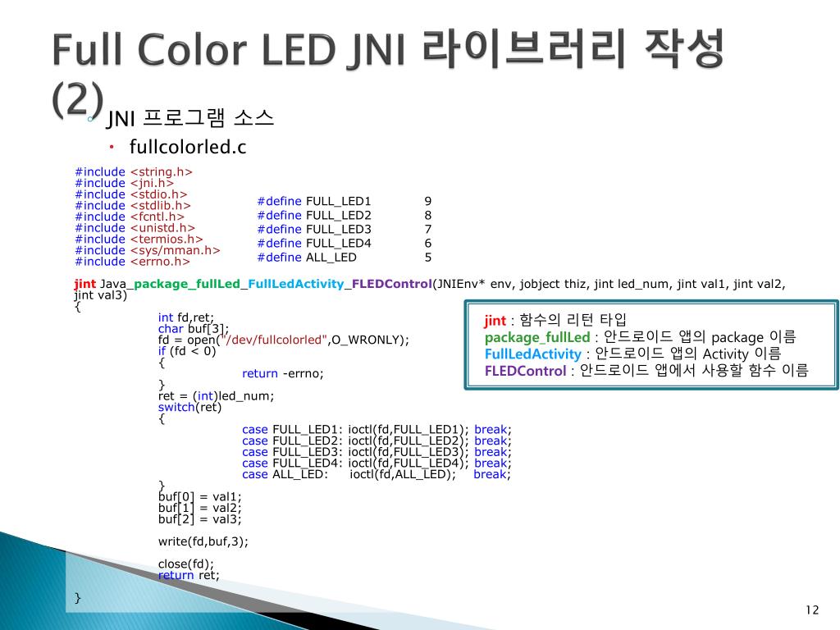This screenshot has height=630, width=840.
Task: Select the heading 'JNI 프로그램 소스'
Action: click(190, 118)
